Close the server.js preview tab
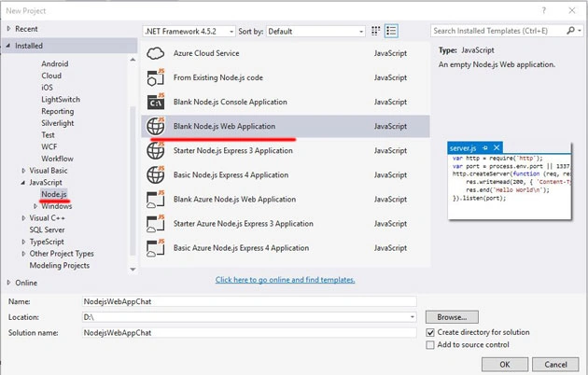588x375 pixels. click(497, 147)
